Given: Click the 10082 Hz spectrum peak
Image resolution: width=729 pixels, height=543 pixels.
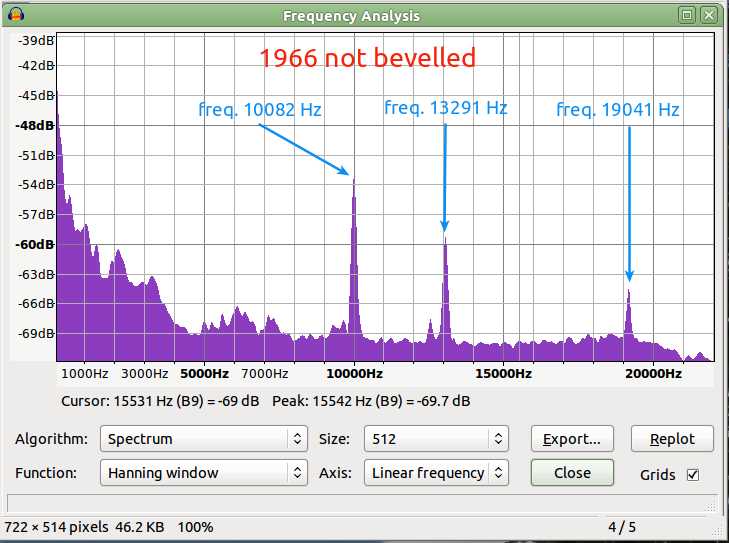Looking at the screenshot, I should tap(354, 182).
